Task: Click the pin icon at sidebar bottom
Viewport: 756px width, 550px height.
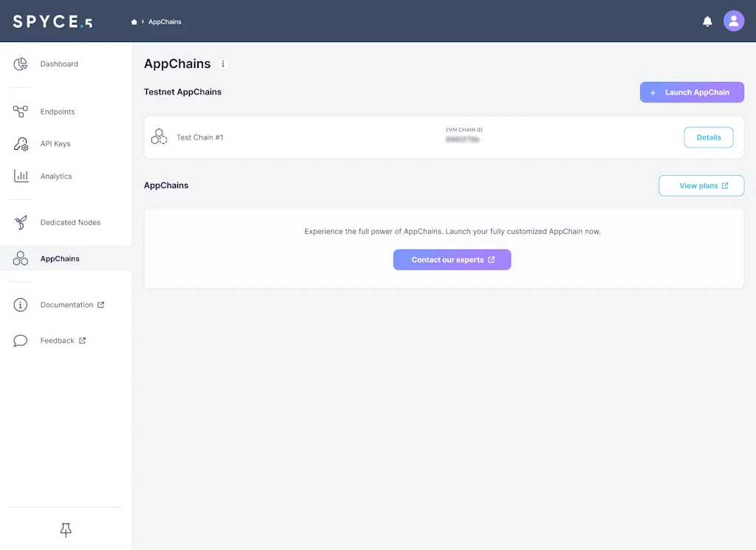Action: [65, 529]
